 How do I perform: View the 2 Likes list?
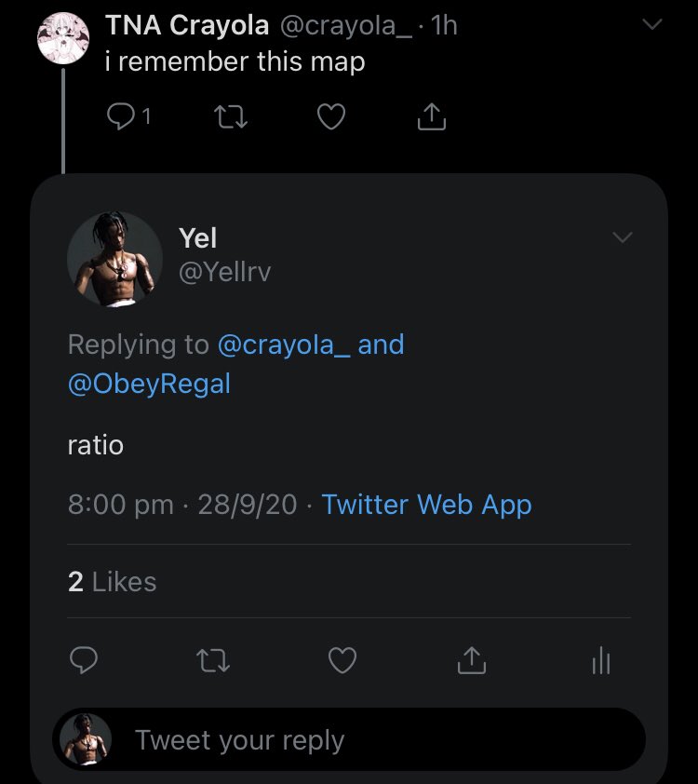click(x=112, y=582)
